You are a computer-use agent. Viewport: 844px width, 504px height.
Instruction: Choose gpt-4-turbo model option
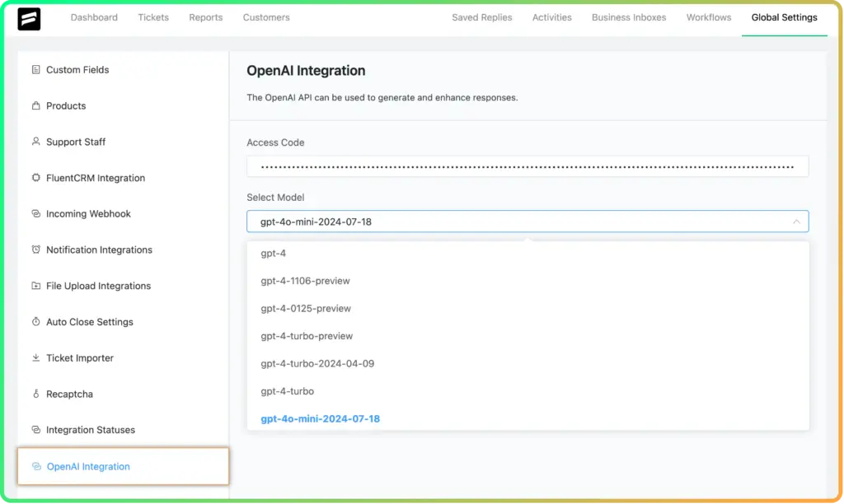pyautogui.click(x=527, y=391)
